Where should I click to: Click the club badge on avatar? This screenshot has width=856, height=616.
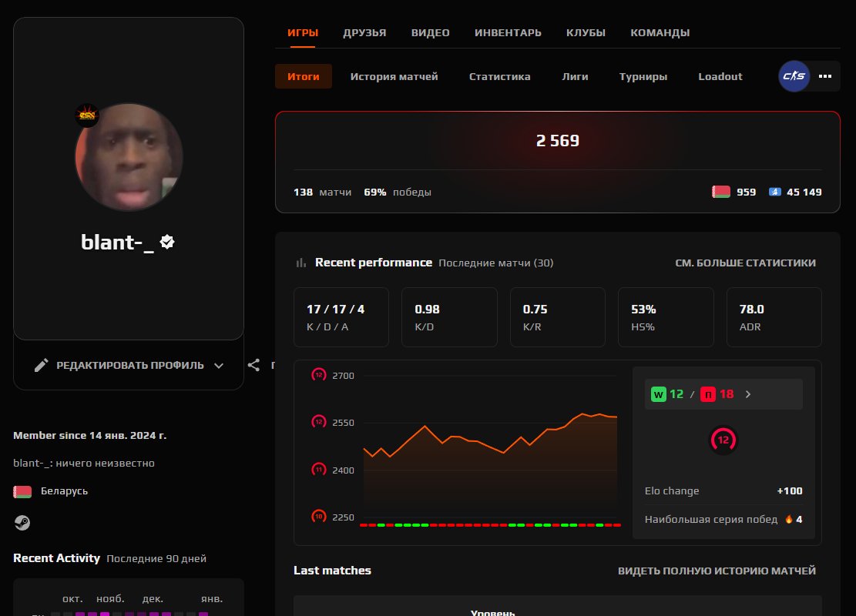tap(87, 115)
